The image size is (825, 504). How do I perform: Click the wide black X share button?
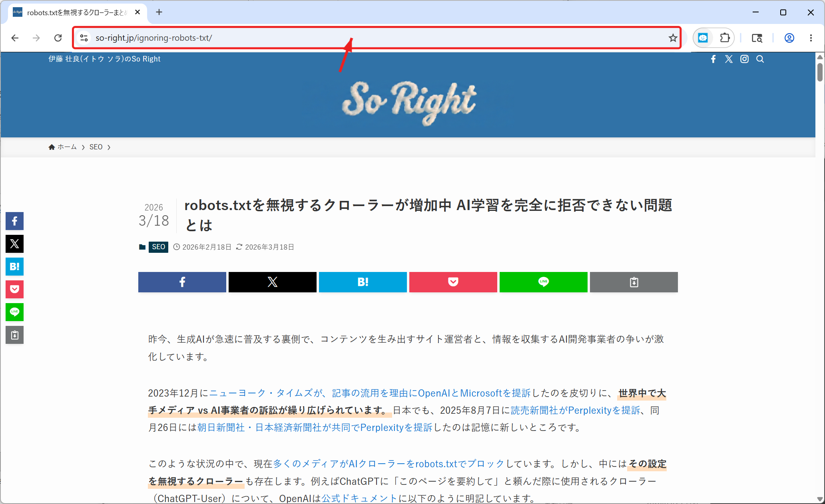(x=273, y=282)
